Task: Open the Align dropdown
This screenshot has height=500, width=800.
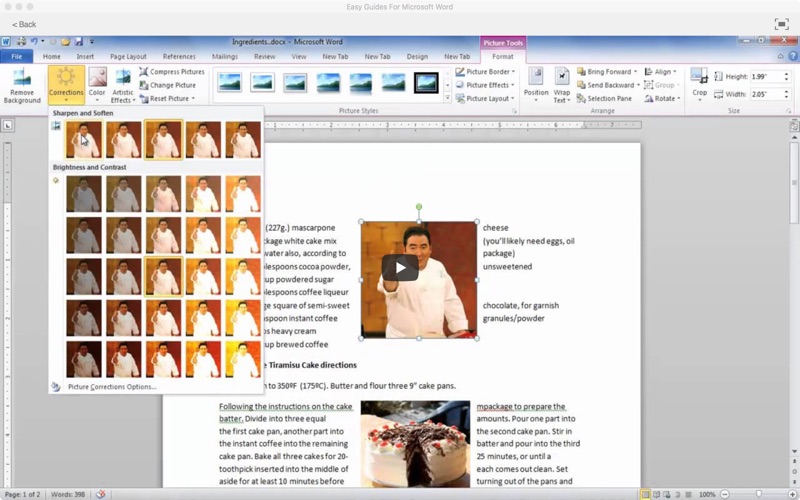Action: tap(661, 72)
